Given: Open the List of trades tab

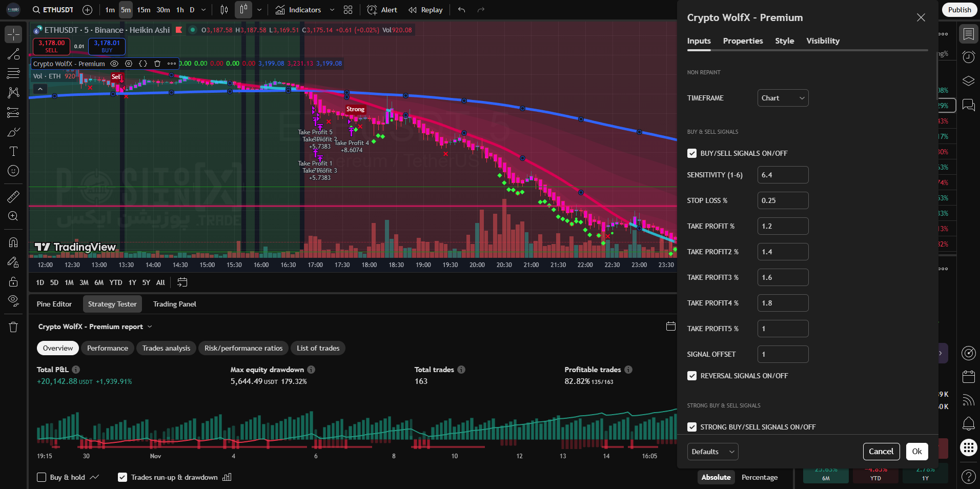Looking at the screenshot, I should pyautogui.click(x=318, y=348).
